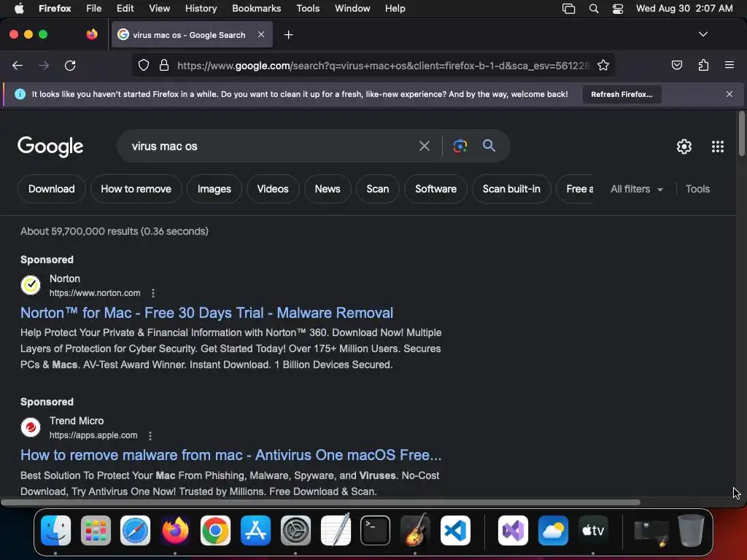Select the virus mac os browser tab
747x560 pixels.
tap(192, 34)
